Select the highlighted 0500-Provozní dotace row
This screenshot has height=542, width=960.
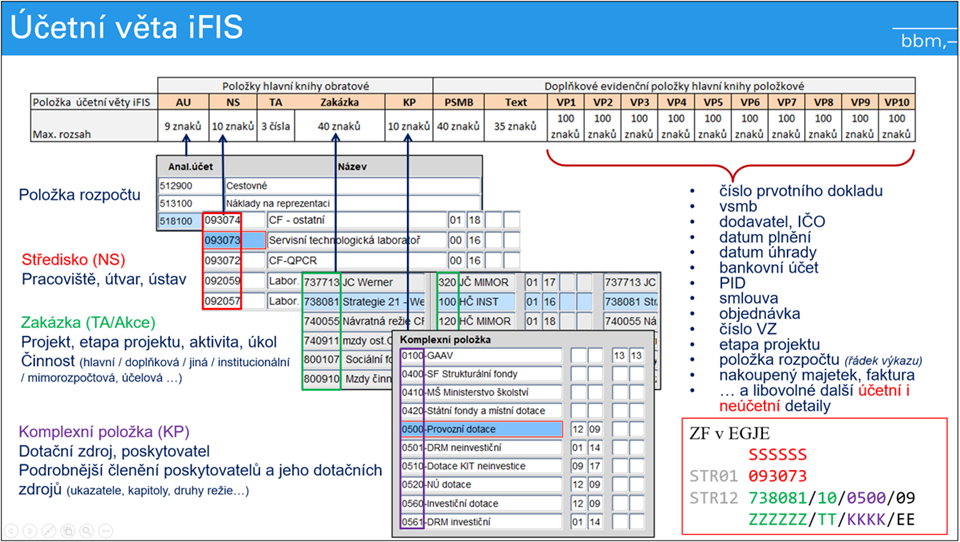click(x=481, y=429)
